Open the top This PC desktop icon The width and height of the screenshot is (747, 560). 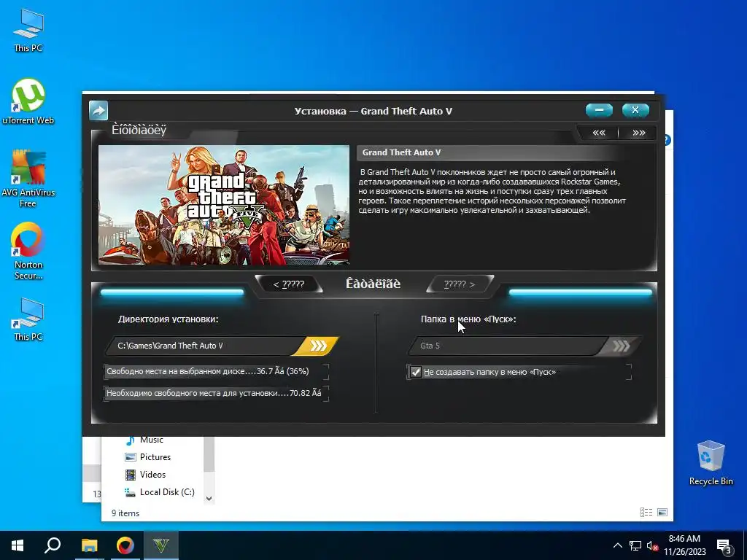click(28, 30)
